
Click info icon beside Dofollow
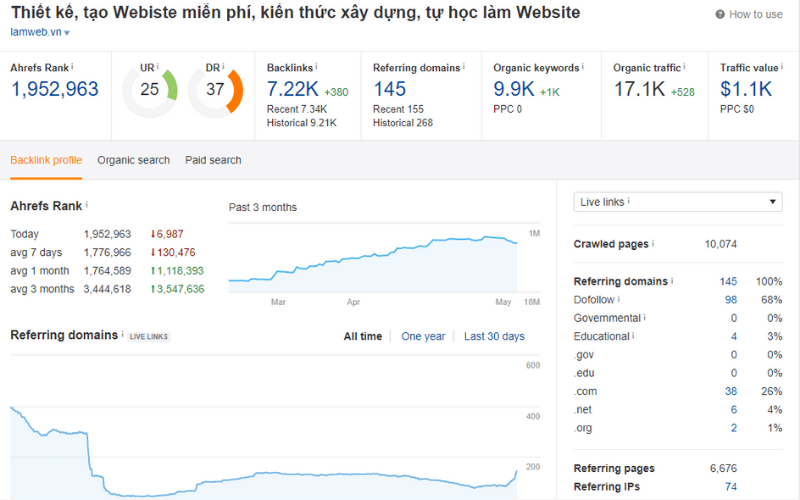(x=619, y=299)
